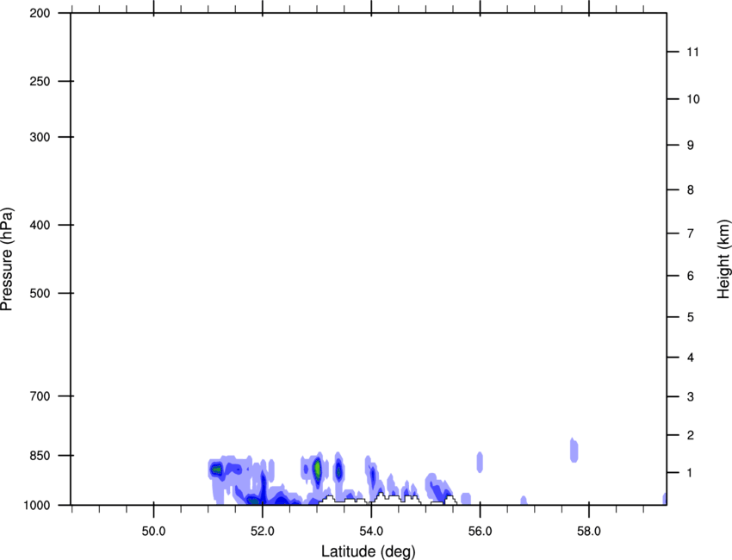Image resolution: width=732 pixels, height=560 pixels.
Task: Click the 2 km height label
Action: [691, 435]
